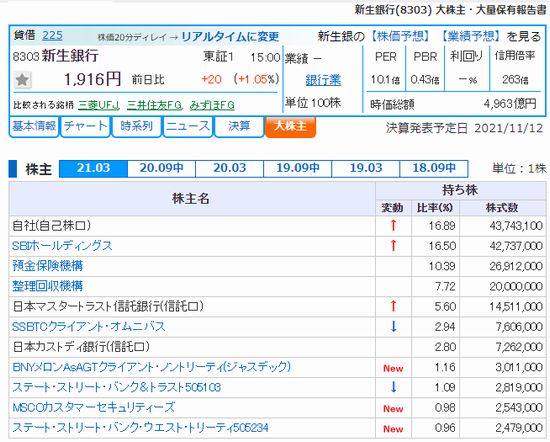The height and width of the screenshot is (442, 550).
Task: Click the New badge on BNYメロン row
Action: pyautogui.click(x=393, y=368)
